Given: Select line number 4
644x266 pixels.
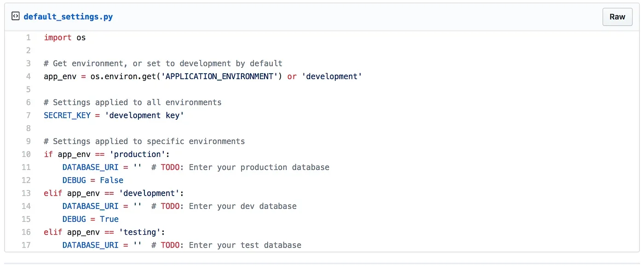Looking at the screenshot, I should coord(29,76).
